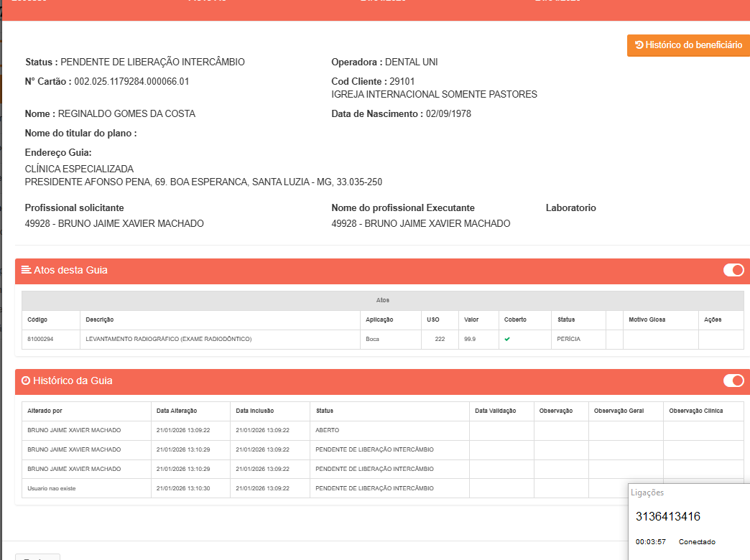Click the Ligações panel title
The height and width of the screenshot is (560, 750).
point(647,493)
